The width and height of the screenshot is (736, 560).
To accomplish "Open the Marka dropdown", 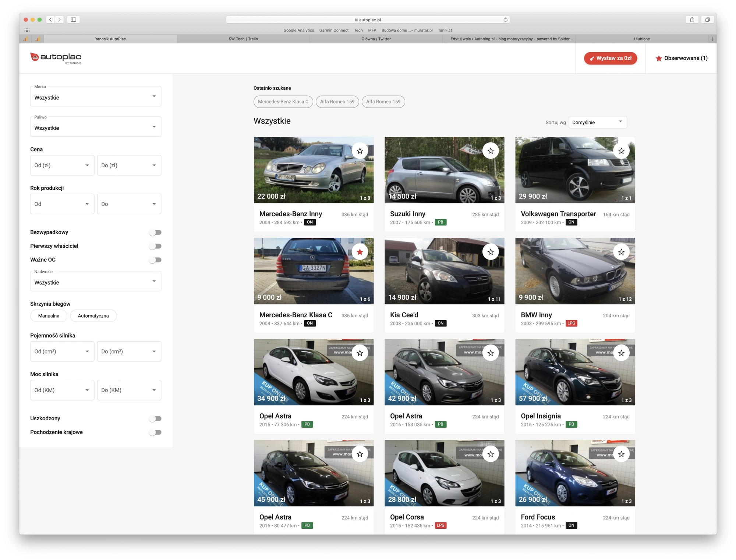I will click(96, 96).
